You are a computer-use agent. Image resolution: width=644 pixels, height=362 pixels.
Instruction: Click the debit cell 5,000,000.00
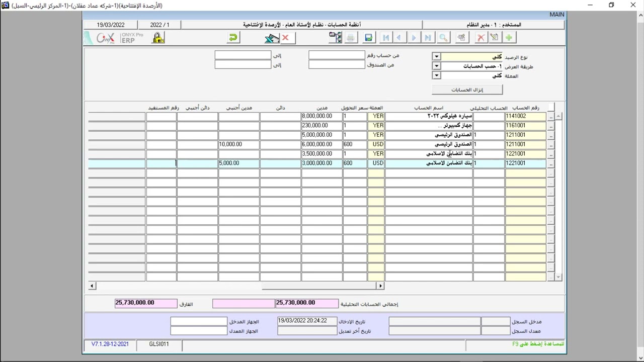[322, 135]
